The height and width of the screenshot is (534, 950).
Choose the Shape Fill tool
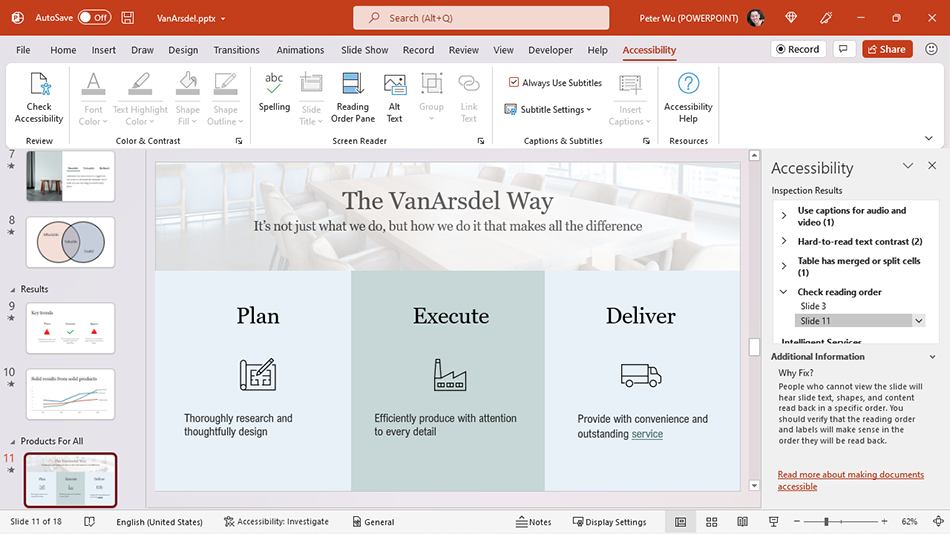[187, 98]
